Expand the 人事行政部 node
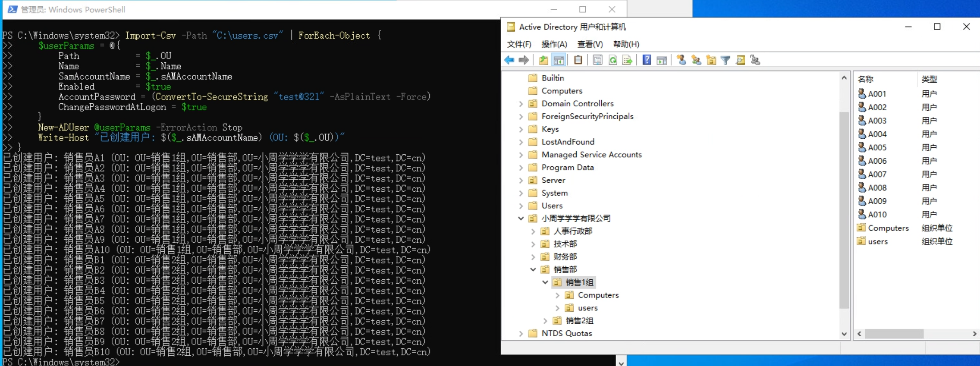 coord(533,231)
